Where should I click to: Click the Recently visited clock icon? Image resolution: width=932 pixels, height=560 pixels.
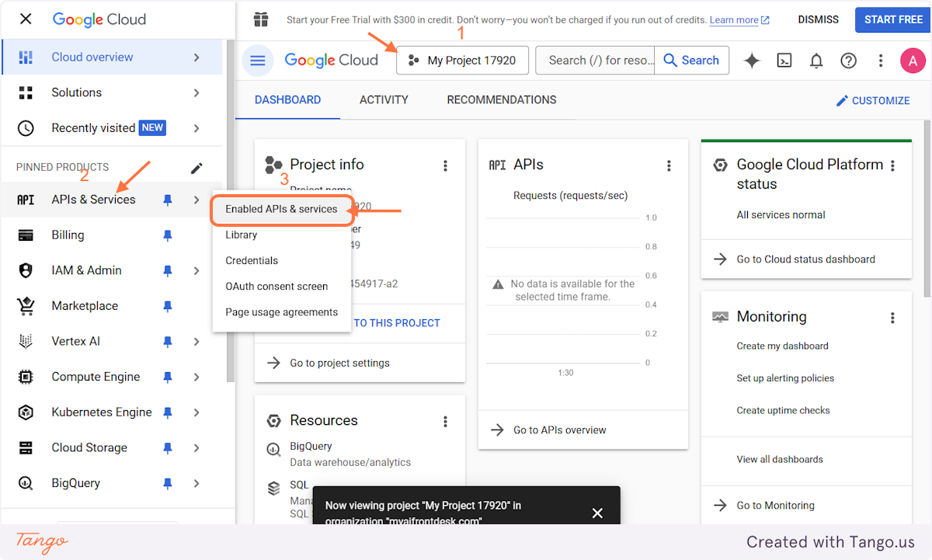tap(26, 128)
